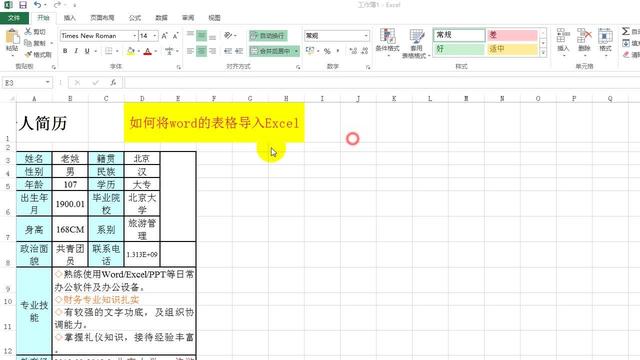Apply the red 'Bad' cell style
Screen dimensions: 640x360
[x=512, y=35]
